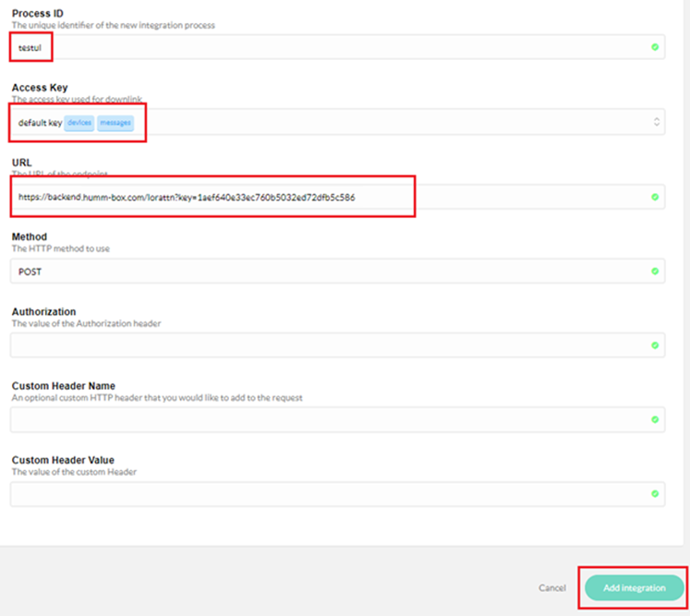Click the 'messages' tag in Access Key
The image size is (690, 616).
tap(115, 123)
